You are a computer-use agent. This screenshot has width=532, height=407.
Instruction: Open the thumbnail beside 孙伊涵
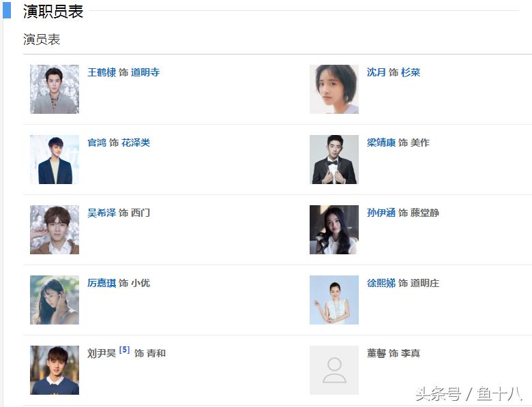[x=334, y=230]
